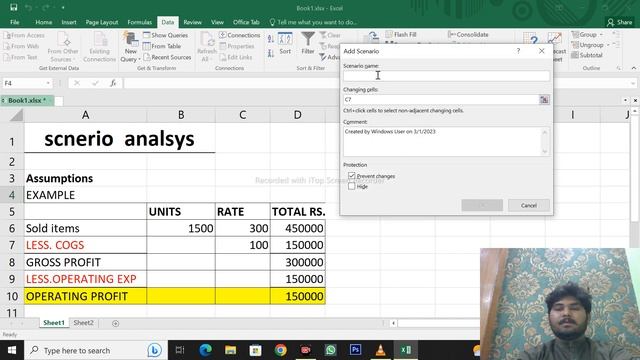Click Connections in ribbon
640x360 pixels.
(x=240, y=35)
